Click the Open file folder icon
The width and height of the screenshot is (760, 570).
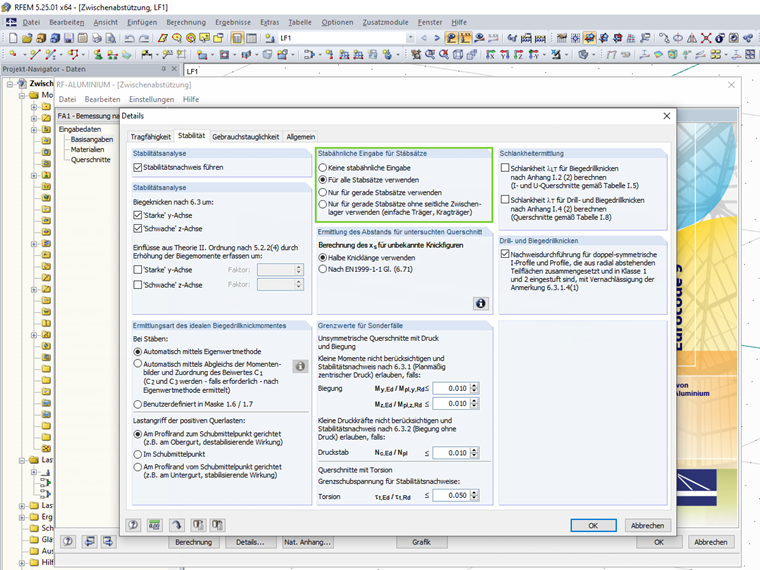[27, 38]
